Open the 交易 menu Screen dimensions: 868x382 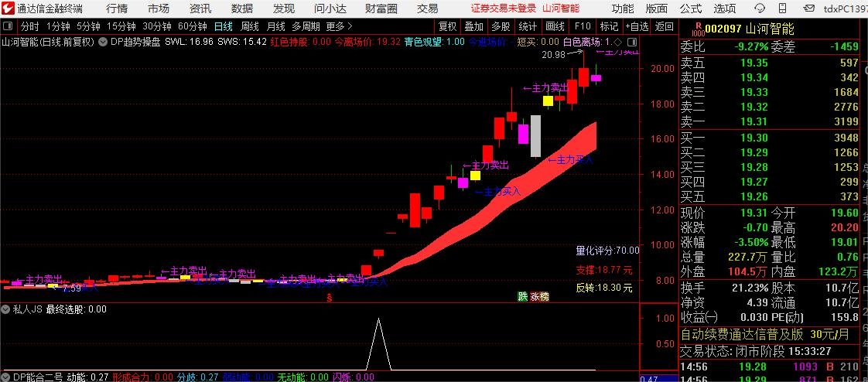pos(427,9)
